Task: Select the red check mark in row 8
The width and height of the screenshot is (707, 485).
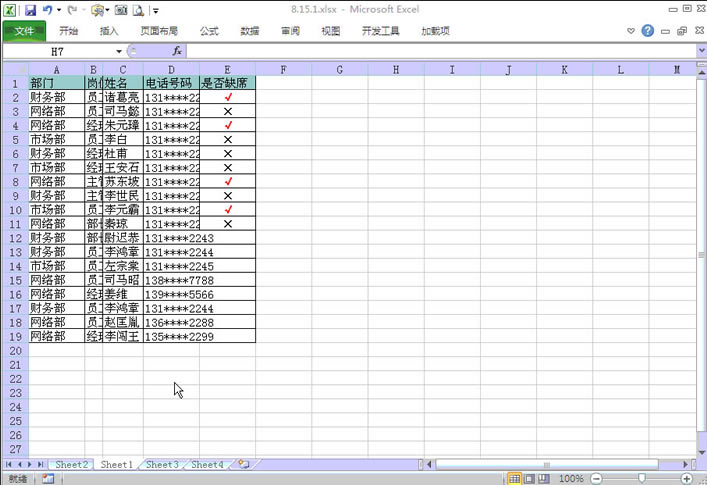Action: 228,181
